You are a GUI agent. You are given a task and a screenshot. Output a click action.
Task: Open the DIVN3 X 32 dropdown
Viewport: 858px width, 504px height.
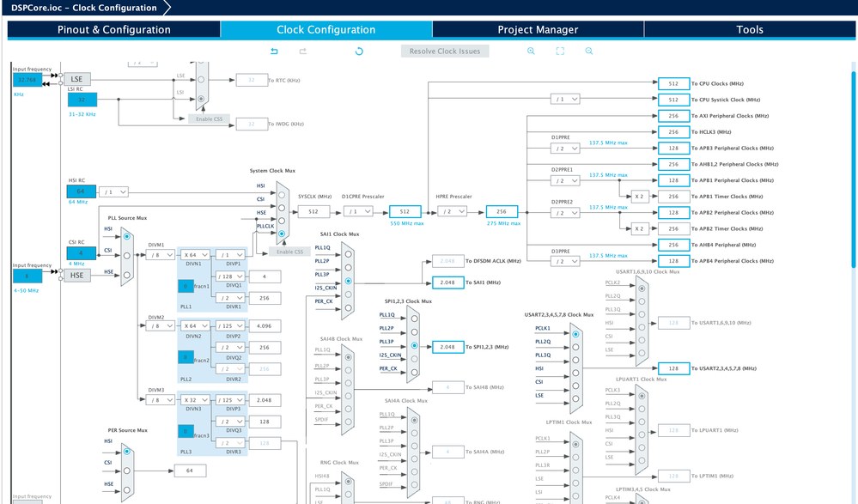(x=195, y=400)
